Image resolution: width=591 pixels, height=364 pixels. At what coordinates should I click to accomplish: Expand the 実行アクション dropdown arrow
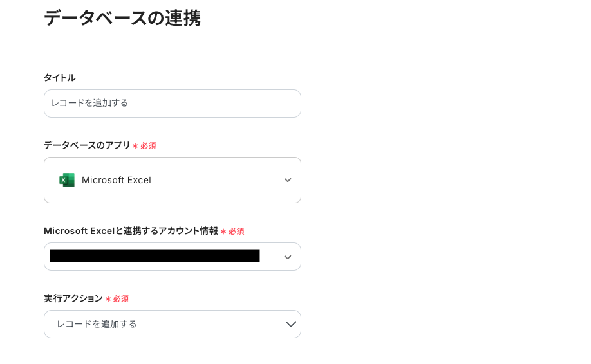point(291,324)
